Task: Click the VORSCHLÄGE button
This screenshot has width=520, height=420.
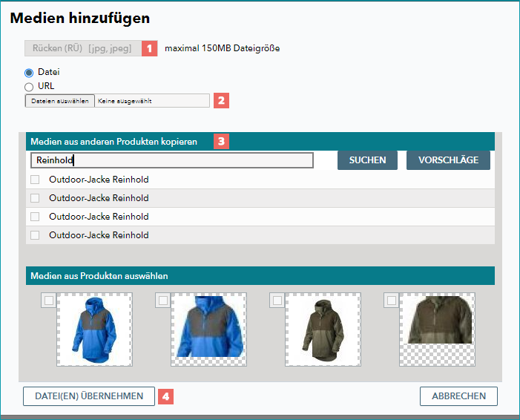Action: pyautogui.click(x=448, y=160)
